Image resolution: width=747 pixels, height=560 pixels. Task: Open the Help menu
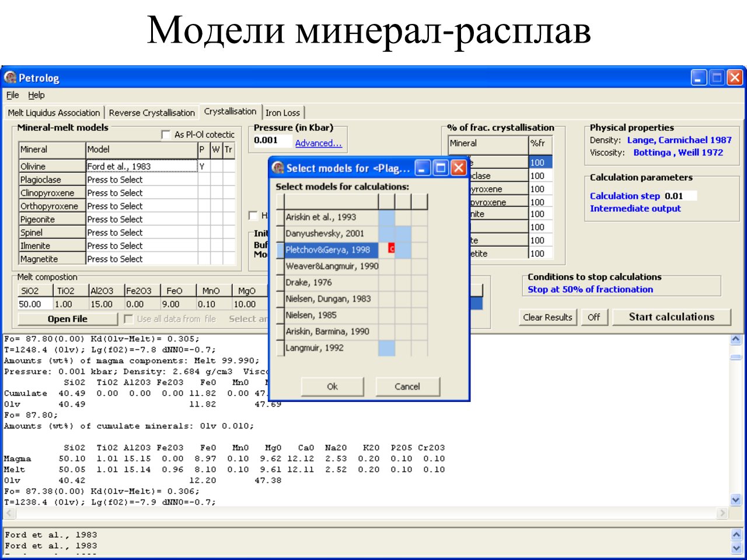tap(36, 95)
